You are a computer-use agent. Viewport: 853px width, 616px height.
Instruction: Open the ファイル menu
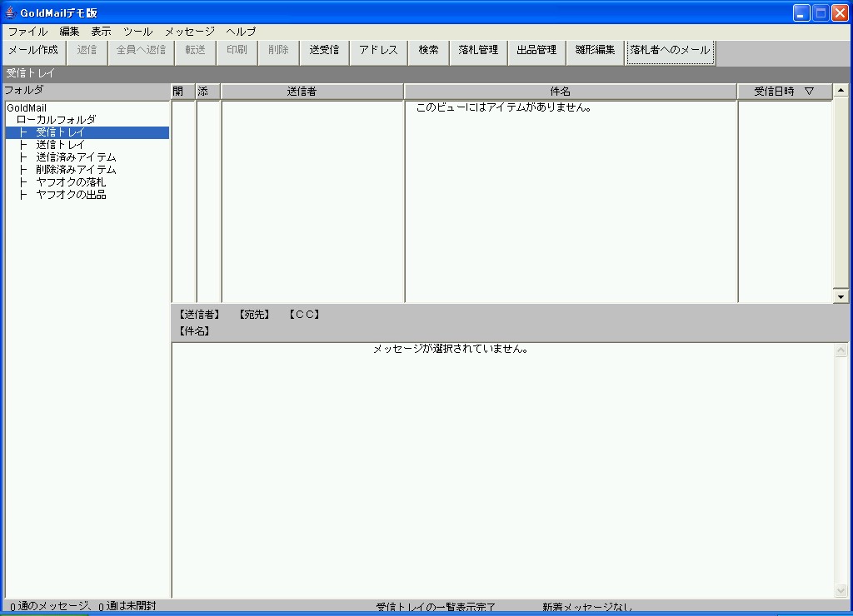click(x=27, y=31)
